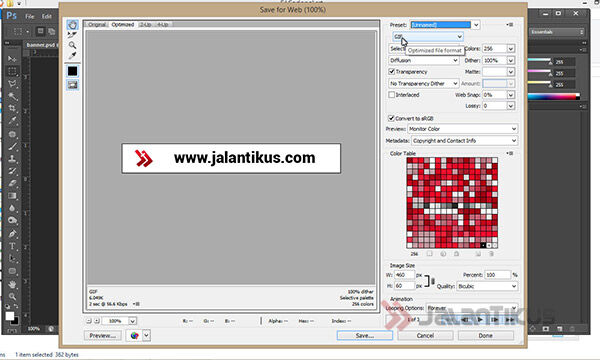Image resolution: width=600 pixels, height=360 pixels.
Task: Select the Crop tool in Photoshop toolbar
Action: (12, 108)
